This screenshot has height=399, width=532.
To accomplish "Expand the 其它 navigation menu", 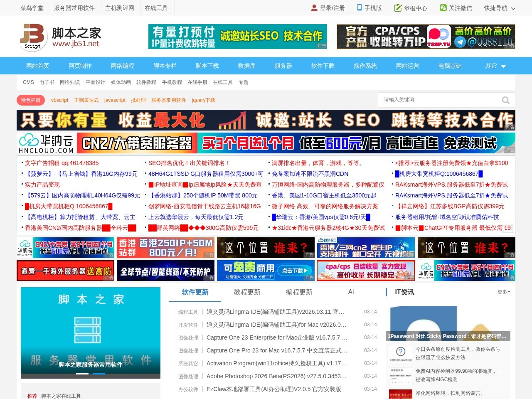I will click(495, 66).
